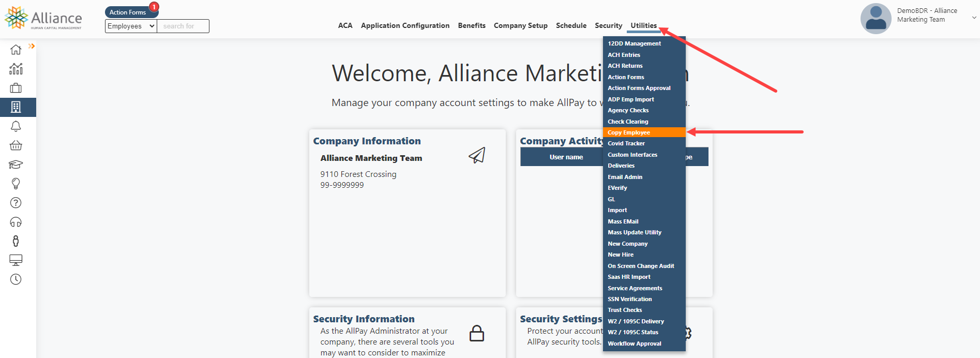Choose New Company from the menu
This screenshot has width=980, height=358.
point(644,244)
